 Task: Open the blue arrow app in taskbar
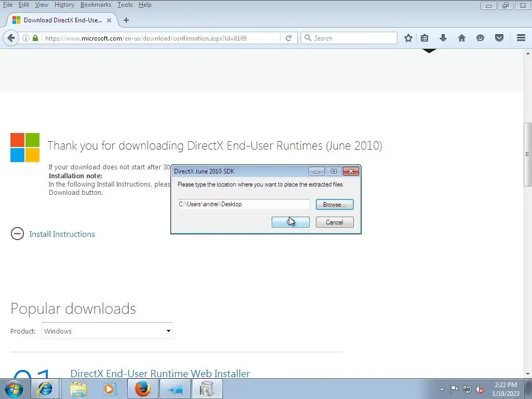(175, 389)
